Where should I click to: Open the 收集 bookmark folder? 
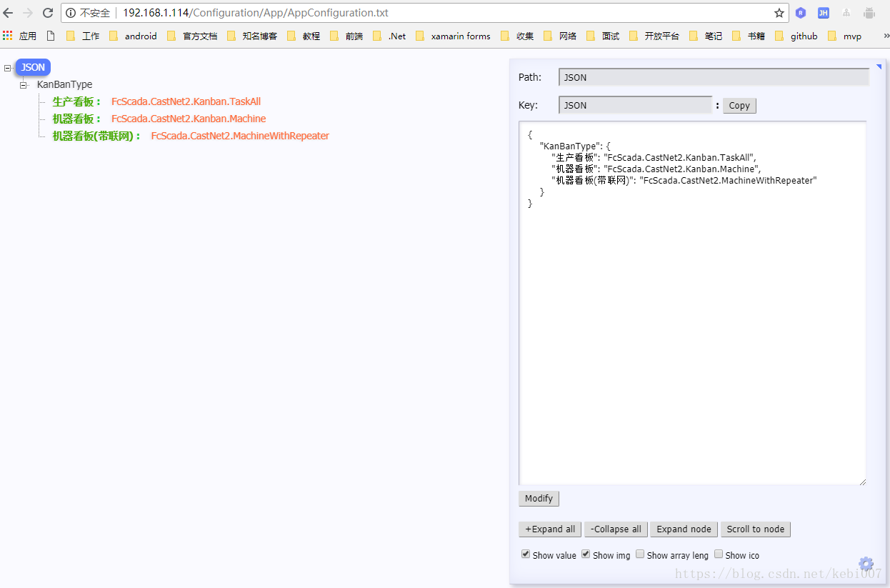(517, 36)
